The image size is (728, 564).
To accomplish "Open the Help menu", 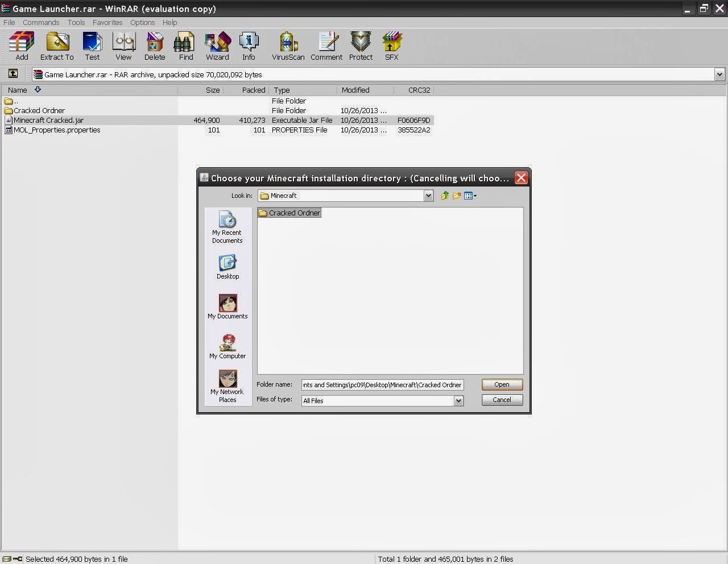I will tap(169, 22).
